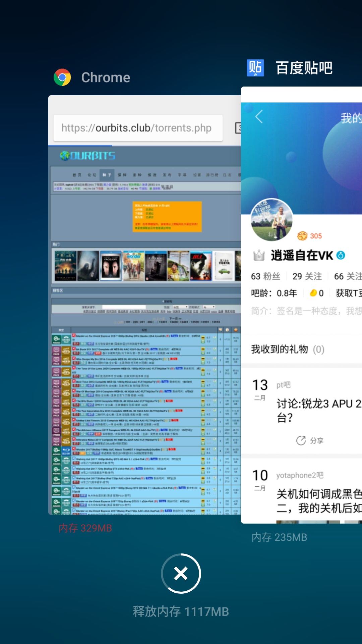Open post 关机如何调成黑色
Screen dimensions: 362x644
[319, 501]
